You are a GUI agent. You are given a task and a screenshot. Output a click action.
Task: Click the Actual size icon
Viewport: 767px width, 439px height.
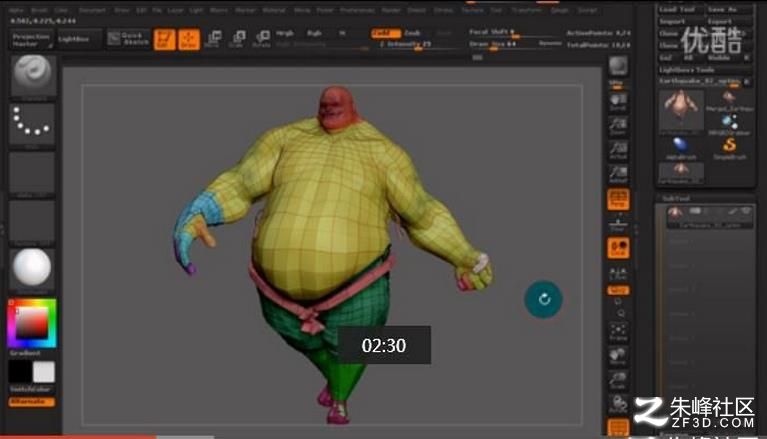pyautogui.click(x=618, y=150)
